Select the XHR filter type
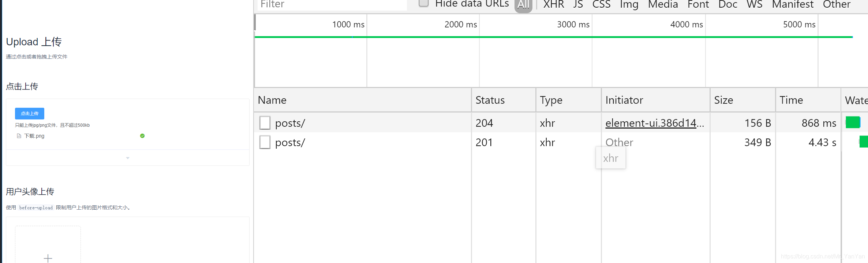868x263 pixels. 553,4
